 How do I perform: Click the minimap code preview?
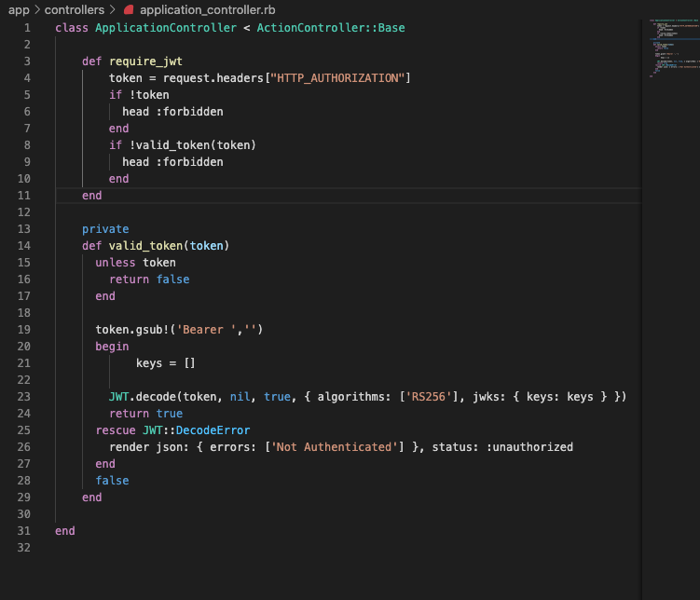point(669,47)
